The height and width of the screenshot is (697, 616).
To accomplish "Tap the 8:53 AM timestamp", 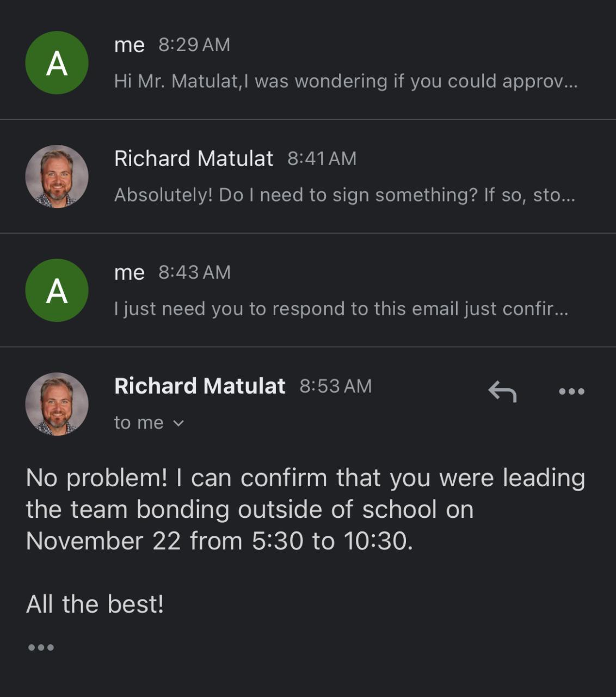I will coord(335,386).
